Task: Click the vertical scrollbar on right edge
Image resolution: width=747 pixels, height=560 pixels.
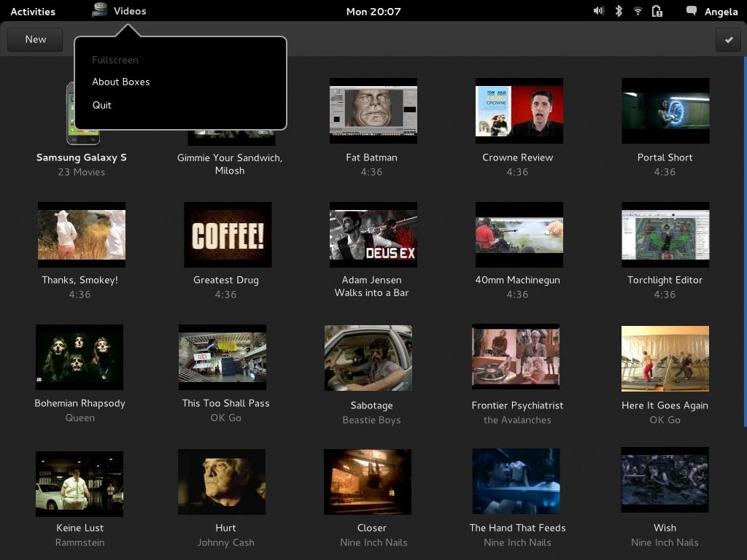Action: (x=745, y=242)
